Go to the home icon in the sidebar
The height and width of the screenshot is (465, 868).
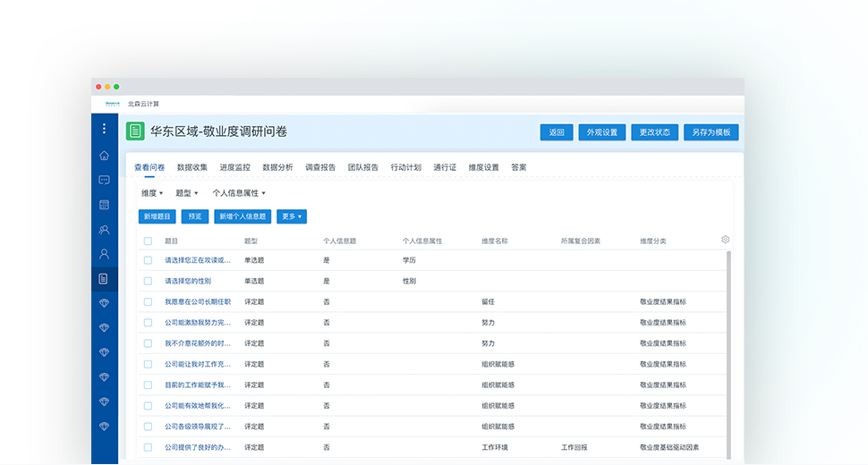tap(104, 156)
